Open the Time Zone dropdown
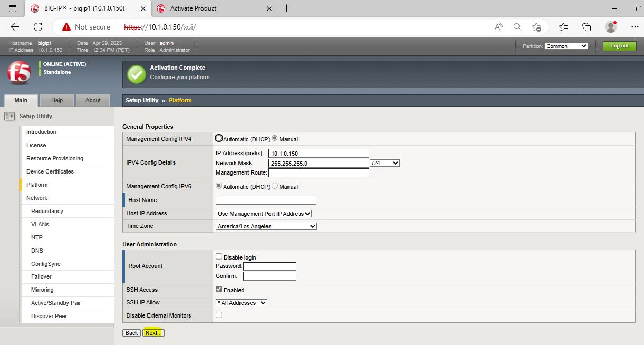Screen dimensions: 644x345 [266, 226]
